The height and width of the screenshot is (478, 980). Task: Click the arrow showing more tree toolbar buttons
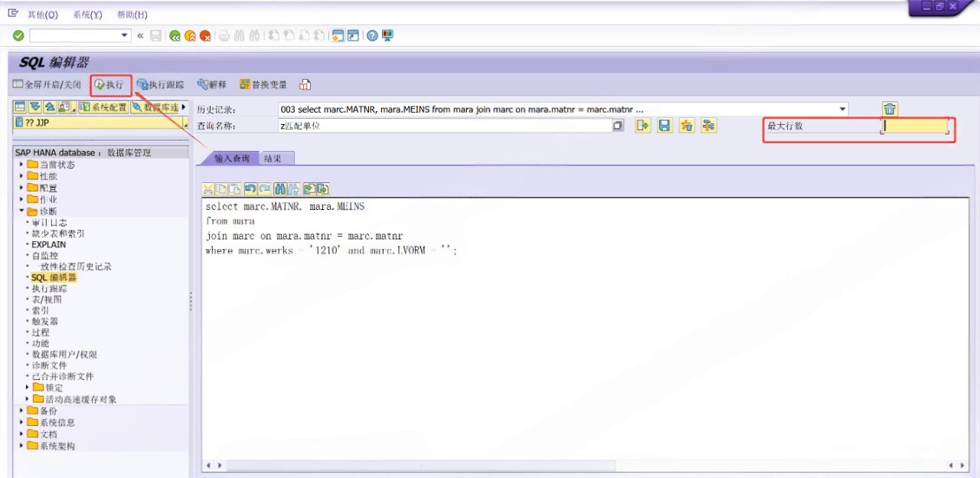pos(184,107)
